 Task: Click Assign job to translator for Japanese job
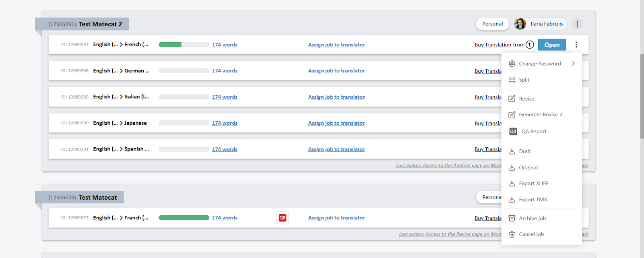[x=336, y=123]
